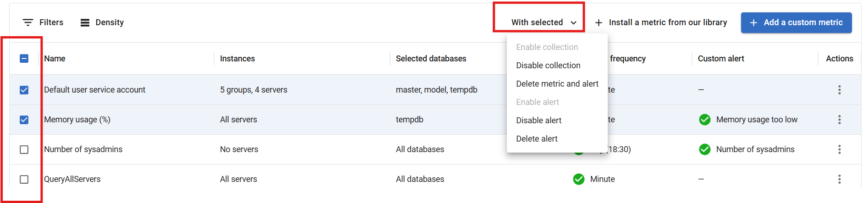The width and height of the screenshot is (868, 203).
Task: Check the Number of sysadmins checkbox
Action: tap(24, 149)
